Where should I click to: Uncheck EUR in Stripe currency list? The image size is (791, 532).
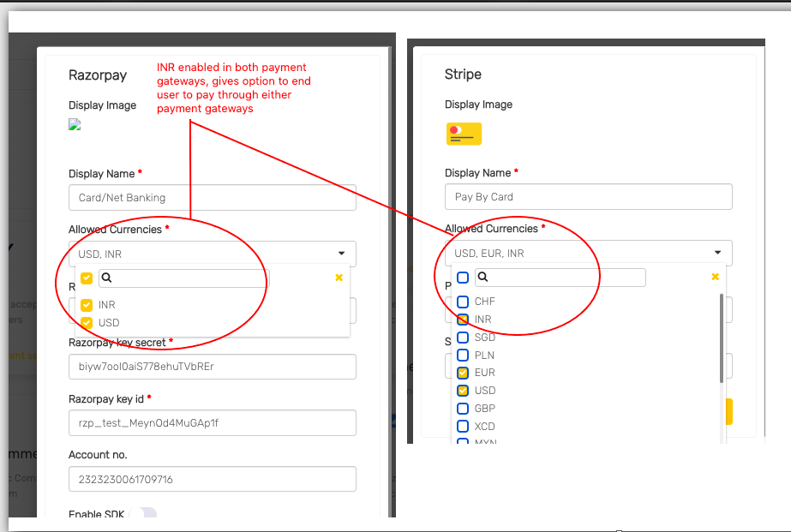[x=463, y=373]
